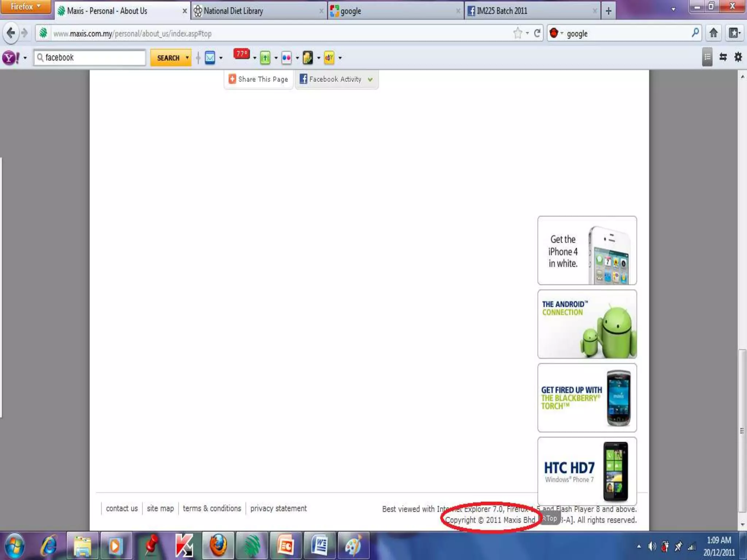
Task: Click the 77° weather toolbar icon
Action: point(241,55)
